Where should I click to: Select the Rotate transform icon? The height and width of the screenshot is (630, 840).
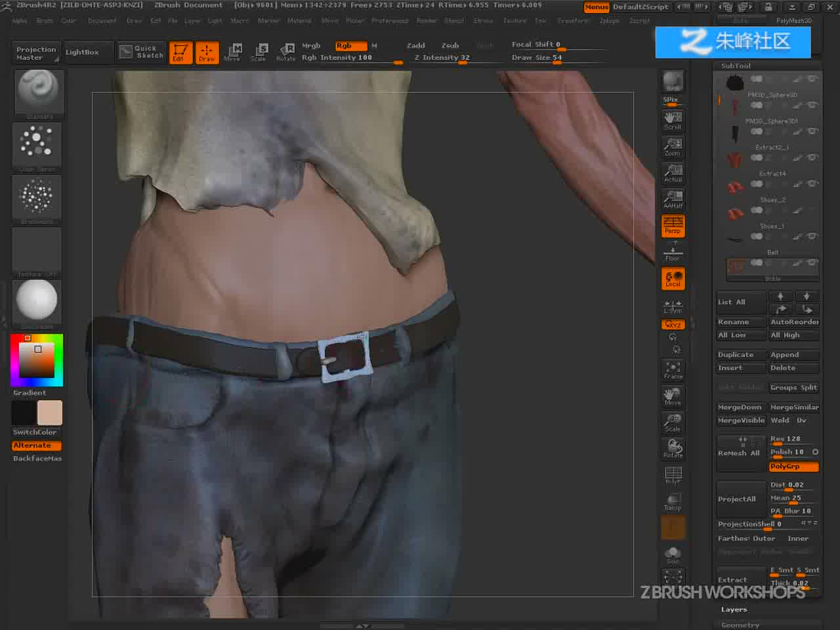click(285, 52)
